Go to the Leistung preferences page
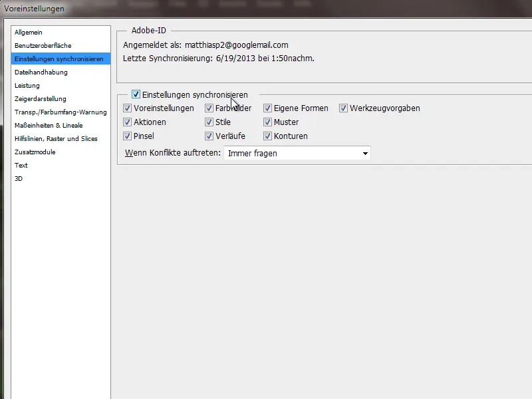 pos(61,85)
